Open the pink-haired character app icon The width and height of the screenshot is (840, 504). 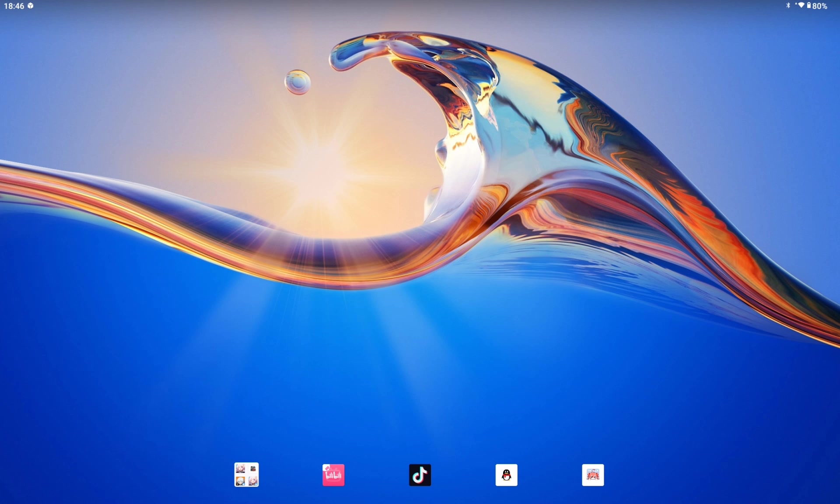point(593,475)
